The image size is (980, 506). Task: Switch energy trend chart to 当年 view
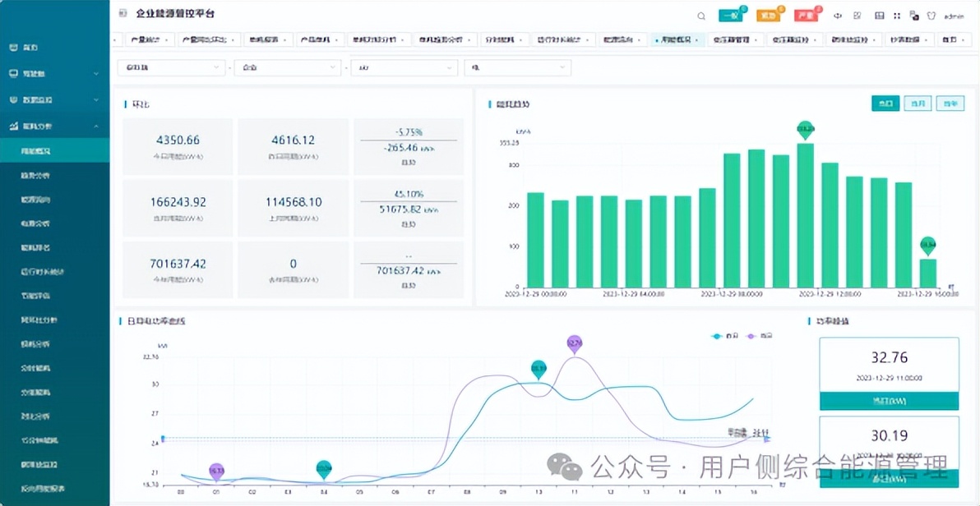click(x=950, y=103)
